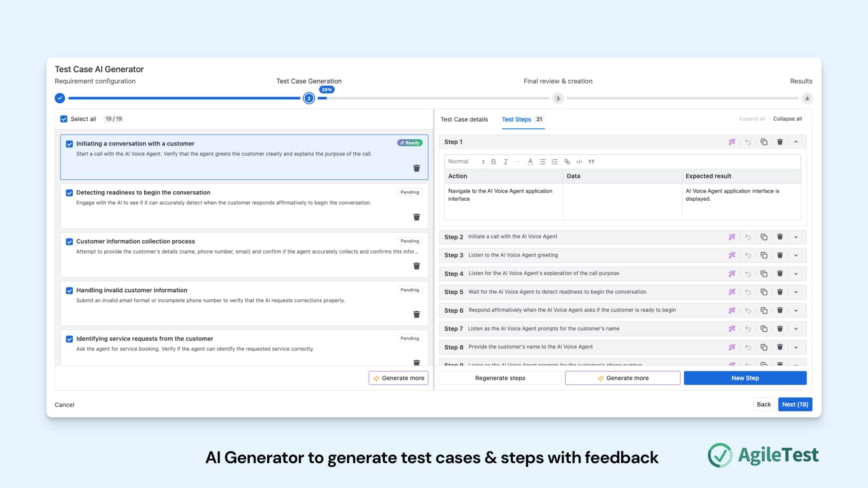Click Generate more under the test steps
868x488 pixels.
(x=623, y=378)
